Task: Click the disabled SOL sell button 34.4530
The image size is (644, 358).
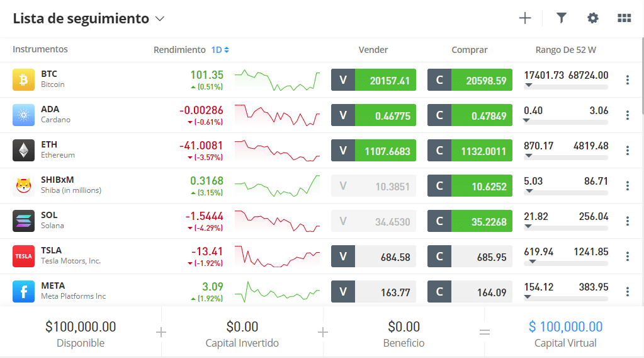Action: [374, 221]
